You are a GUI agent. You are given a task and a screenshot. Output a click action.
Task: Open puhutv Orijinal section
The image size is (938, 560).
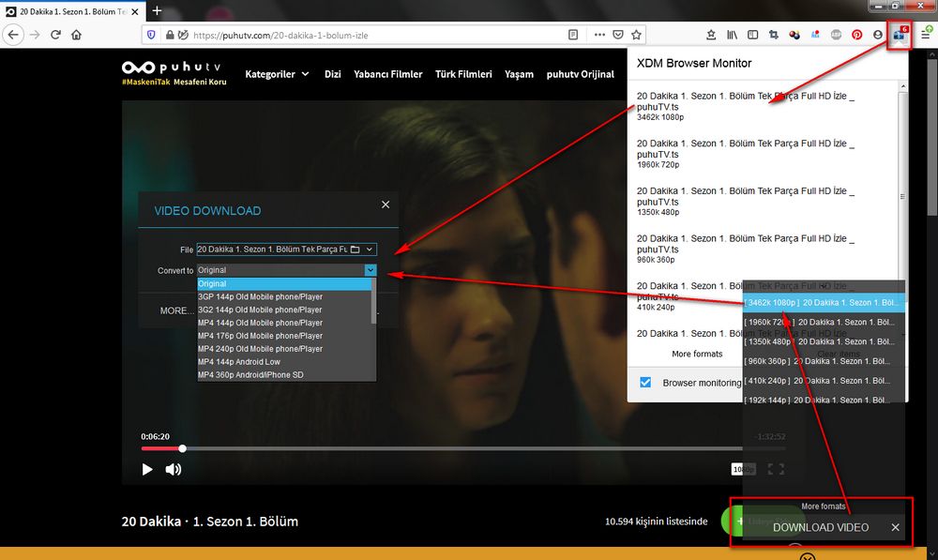pos(581,74)
